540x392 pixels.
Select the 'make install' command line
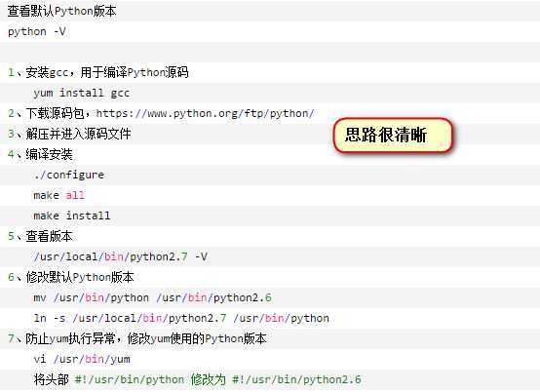click(x=72, y=216)
